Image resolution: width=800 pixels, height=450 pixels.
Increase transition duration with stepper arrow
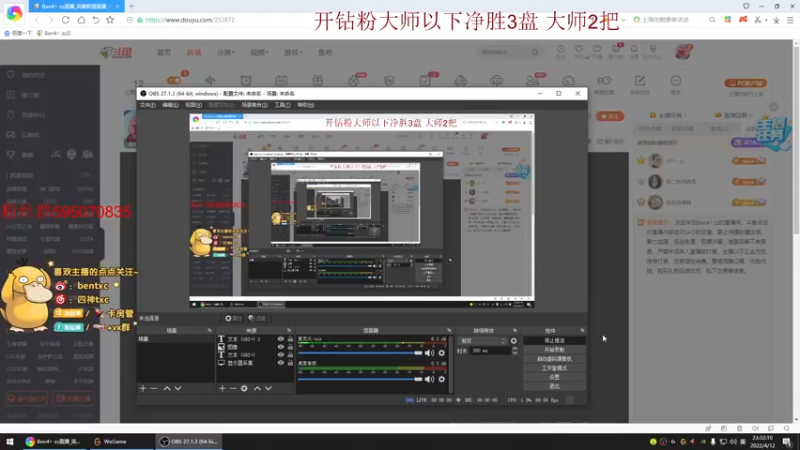point(514,349)
